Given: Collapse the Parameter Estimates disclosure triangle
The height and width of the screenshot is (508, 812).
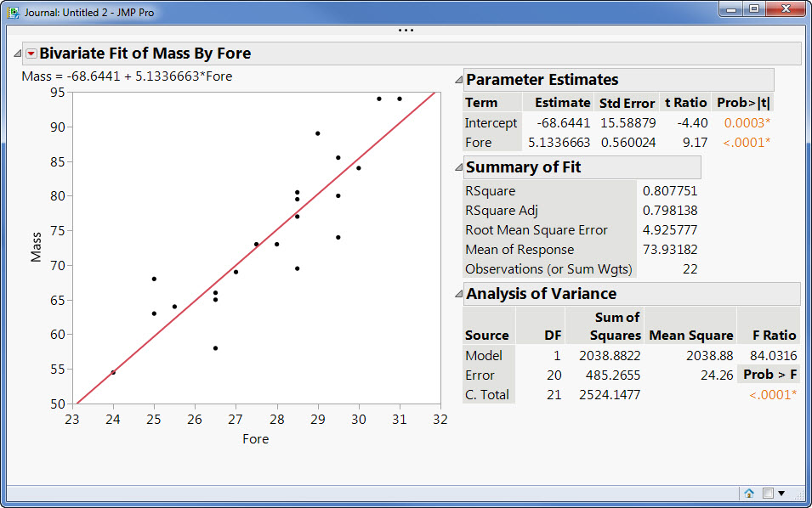Looking at the screenshot, I should click(x=459, y=79).
